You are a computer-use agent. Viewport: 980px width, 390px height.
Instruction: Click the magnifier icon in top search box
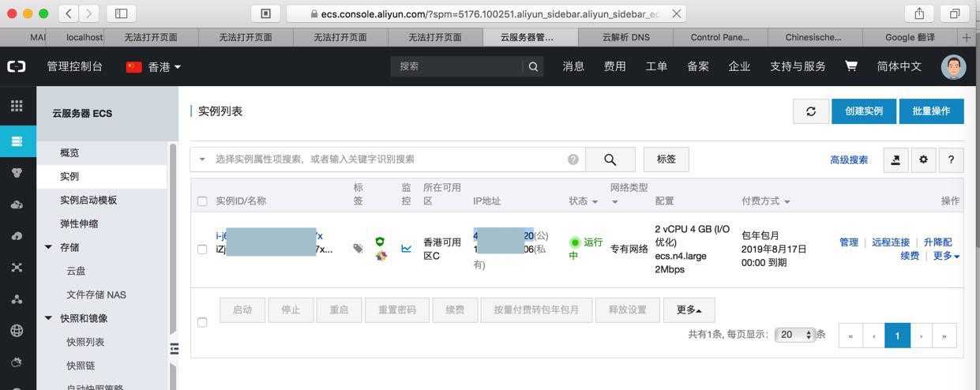coord(534,66)
